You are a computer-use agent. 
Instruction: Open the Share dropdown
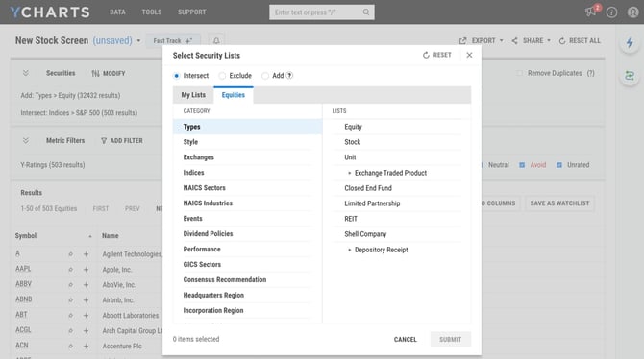(x=531, y=40)
